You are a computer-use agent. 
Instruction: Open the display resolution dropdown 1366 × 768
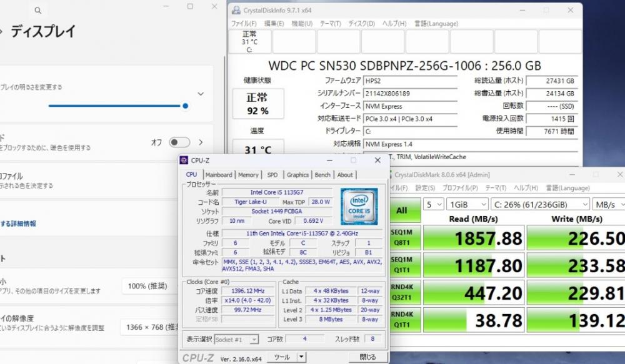149,327
